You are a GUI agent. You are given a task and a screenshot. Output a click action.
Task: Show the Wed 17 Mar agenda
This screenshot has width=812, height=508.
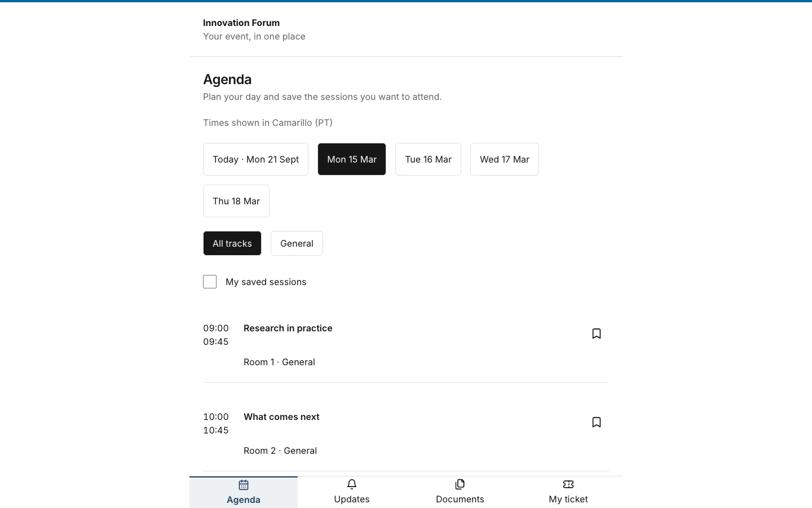pyautogui.click(x=505, y=159)
